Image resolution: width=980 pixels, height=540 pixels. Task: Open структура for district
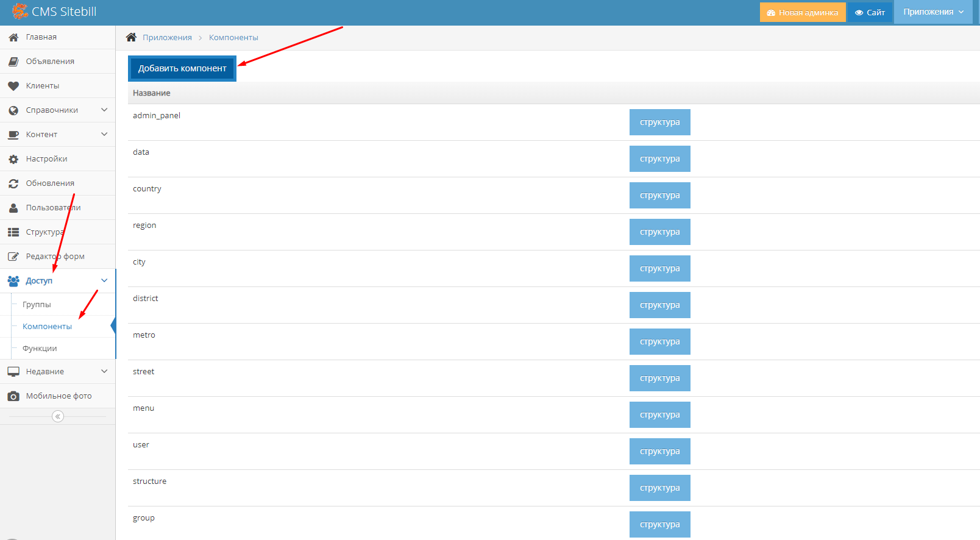pos(660,305)
